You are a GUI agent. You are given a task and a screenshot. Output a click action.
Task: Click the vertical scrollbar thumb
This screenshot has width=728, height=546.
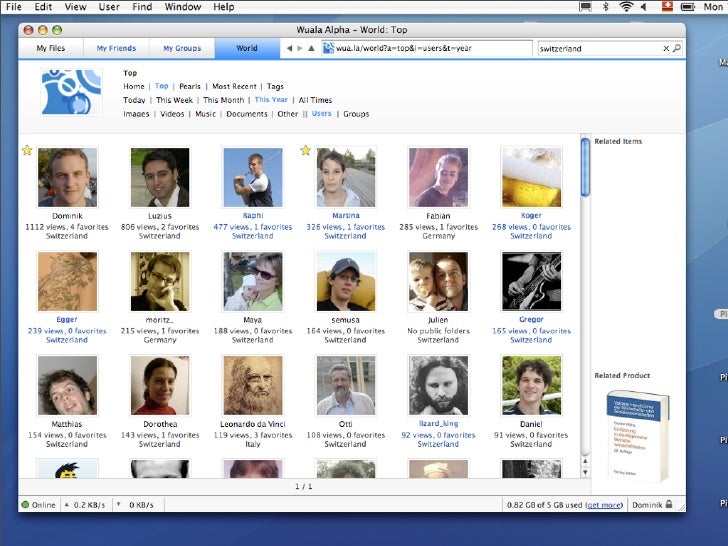[585, 167]
